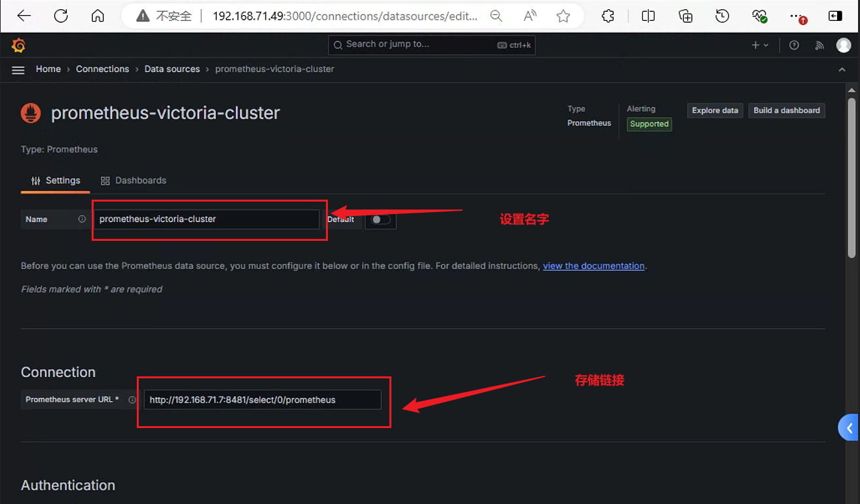This screenshot has width=860, height=504.
Task: Collapse the top bar with chevron
Action: point(842,69)
